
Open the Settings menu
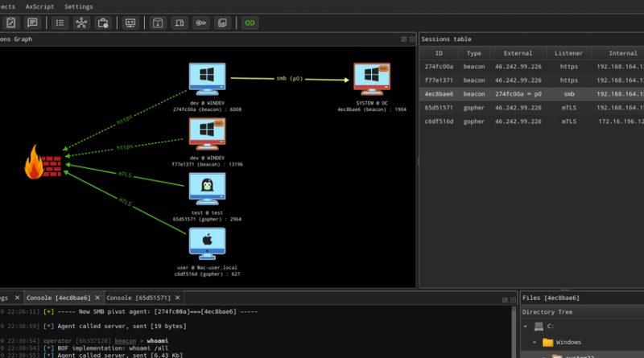click(x=79, y=6)
